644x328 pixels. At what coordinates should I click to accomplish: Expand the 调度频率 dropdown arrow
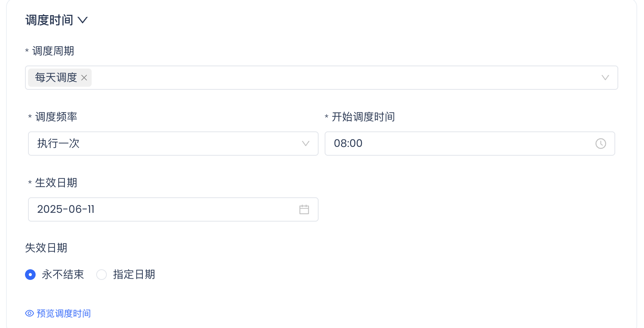pyautogui.click(x=305, y=144)
